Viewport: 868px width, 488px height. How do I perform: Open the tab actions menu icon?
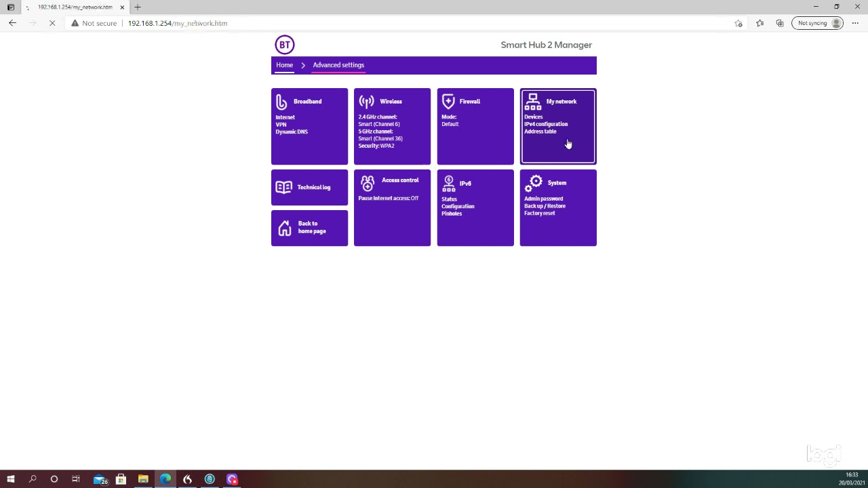(x=11, y=7)
